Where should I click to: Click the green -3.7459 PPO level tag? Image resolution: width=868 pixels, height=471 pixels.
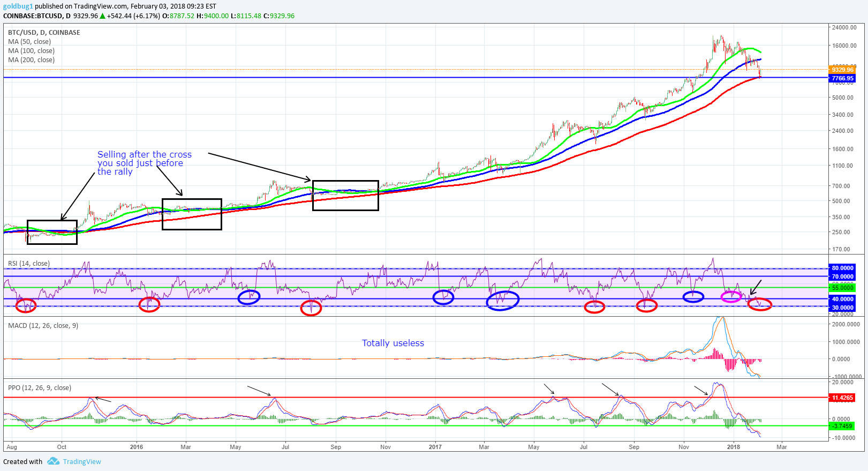click(842, 426)
